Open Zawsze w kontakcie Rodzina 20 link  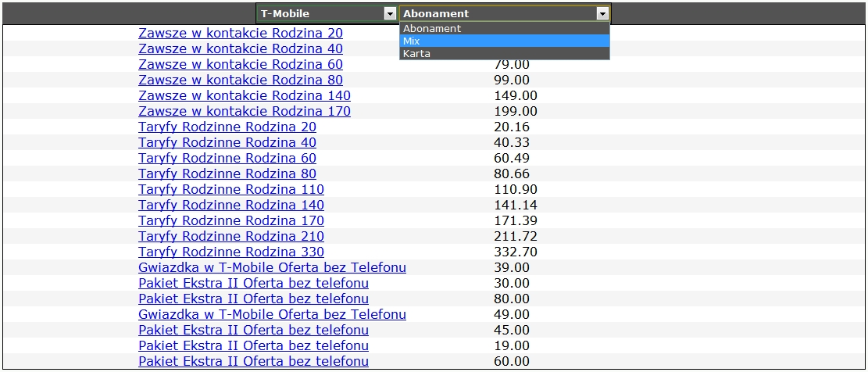(241, 33)
